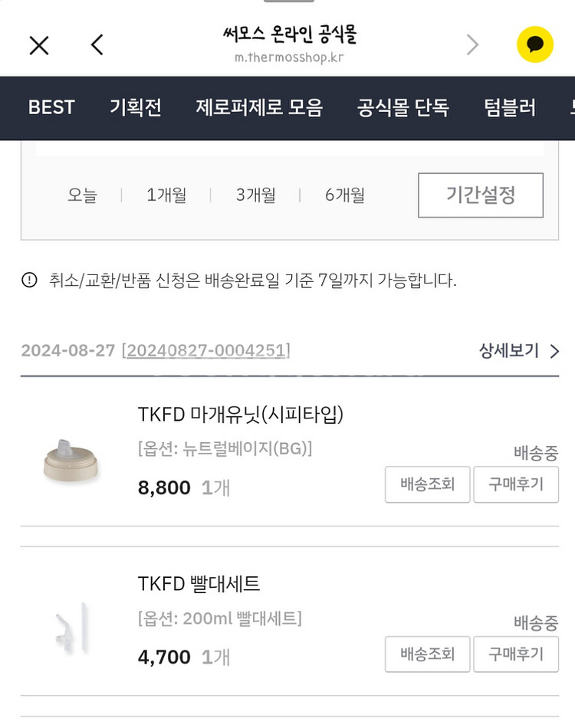Filter orders by 6개월 period
This screenshot has height=728, width=575.
pos(345,195)
